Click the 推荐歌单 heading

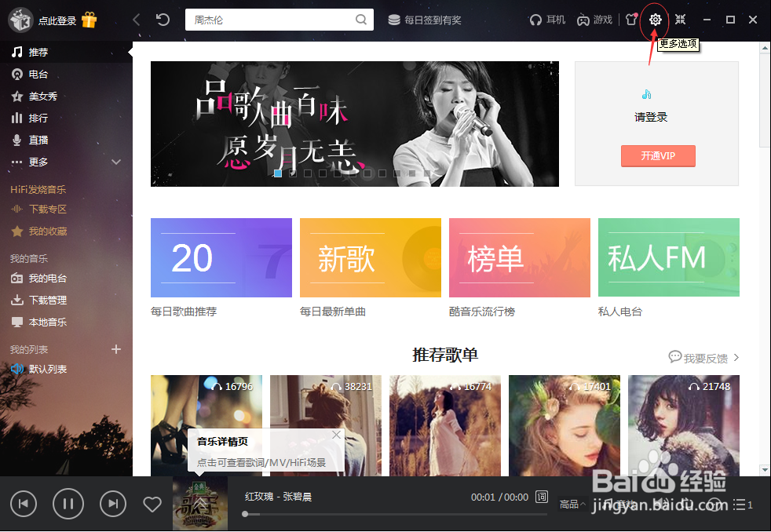[x=445, y=355]
